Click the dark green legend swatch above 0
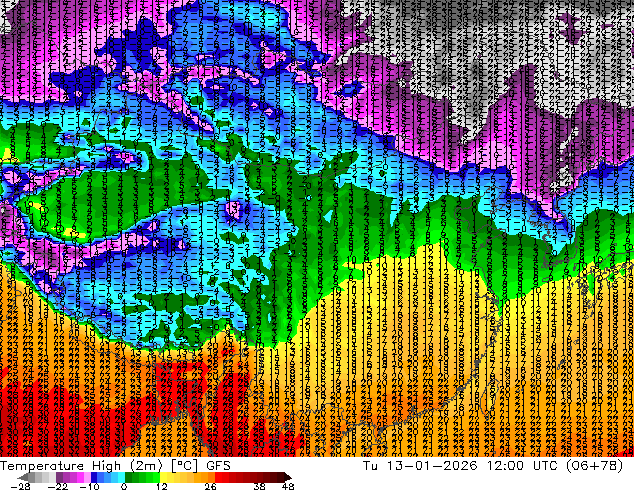634x490 pixels. coord(128,477)
